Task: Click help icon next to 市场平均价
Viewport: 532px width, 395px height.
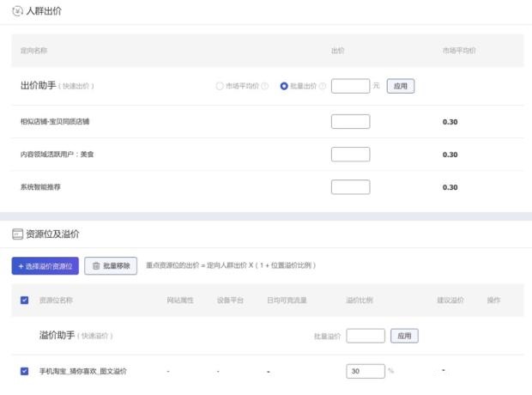Action: tap(264, 86)
